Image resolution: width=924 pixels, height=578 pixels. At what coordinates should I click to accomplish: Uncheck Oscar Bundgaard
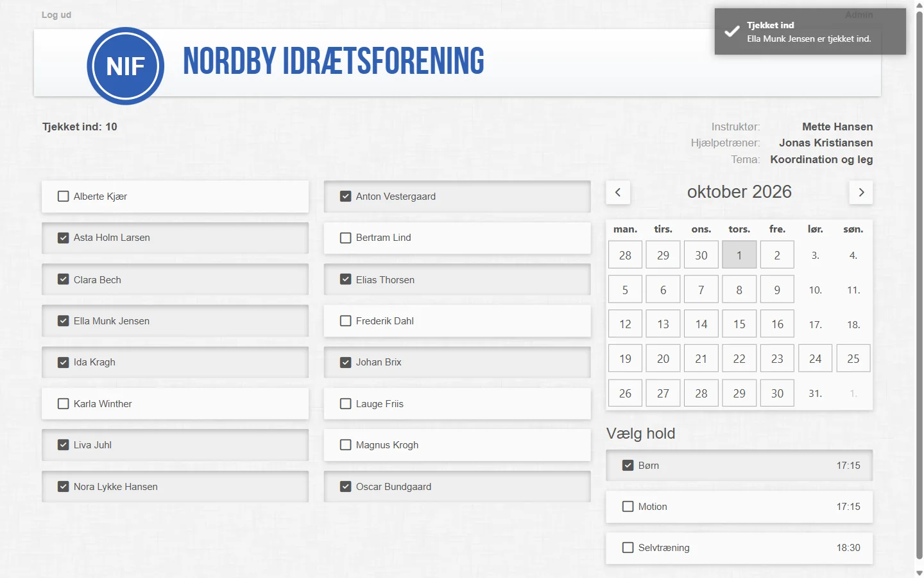point(458,487)
